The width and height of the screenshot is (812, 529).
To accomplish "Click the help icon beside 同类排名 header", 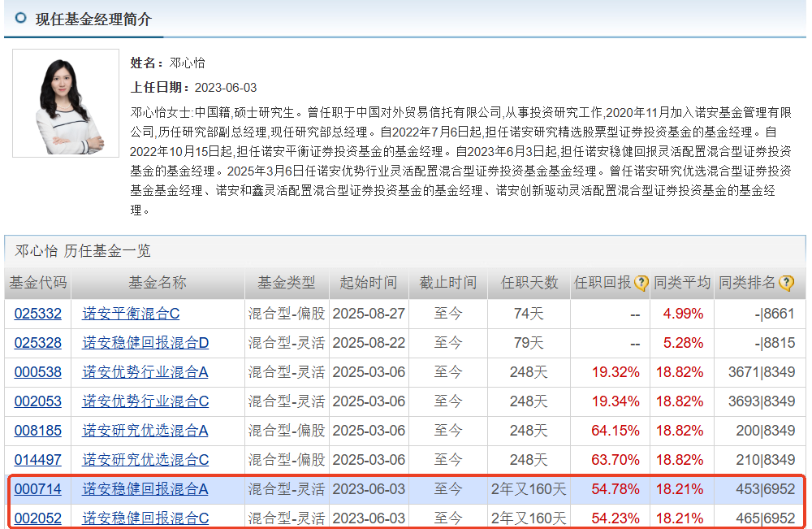I will pyautogui.click(x=785, y=283).
